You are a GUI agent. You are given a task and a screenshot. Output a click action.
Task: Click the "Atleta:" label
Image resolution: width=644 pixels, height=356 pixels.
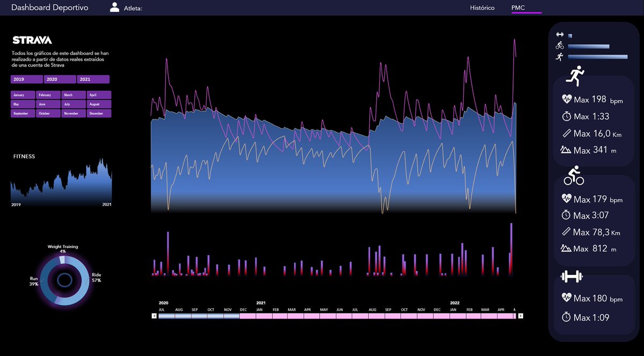coord(133,9)
